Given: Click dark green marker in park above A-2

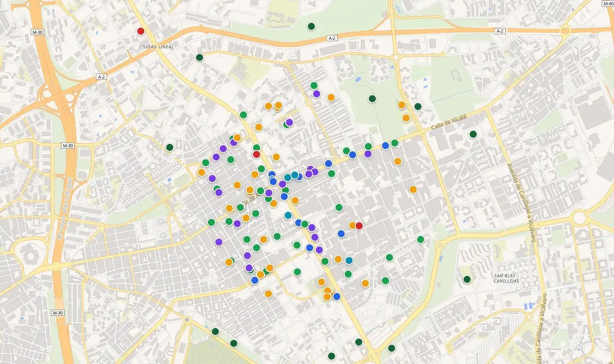Looking at the screenshot, I should pos(311,26).
